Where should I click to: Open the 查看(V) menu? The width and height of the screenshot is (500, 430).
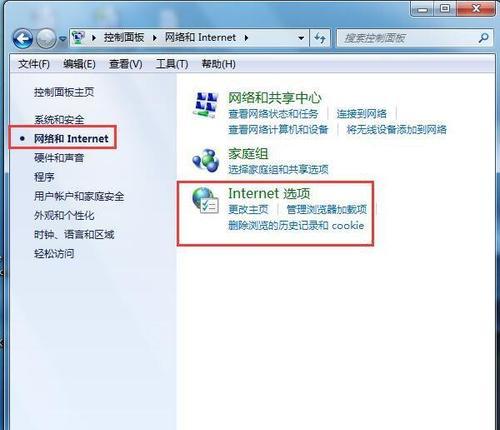pyautogui.click(x=126, y=64)
